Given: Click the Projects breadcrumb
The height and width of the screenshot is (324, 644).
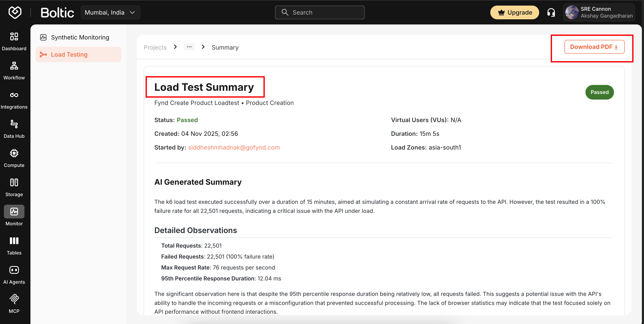Looking at the screenshot, I should 155,47.
